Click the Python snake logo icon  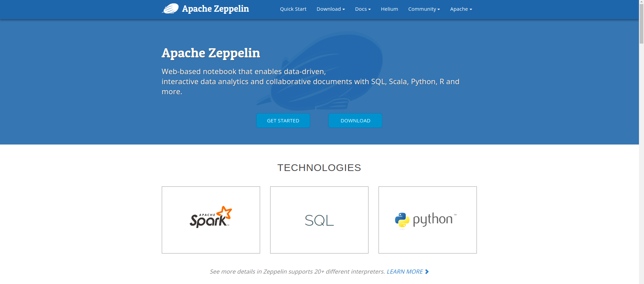402,220
